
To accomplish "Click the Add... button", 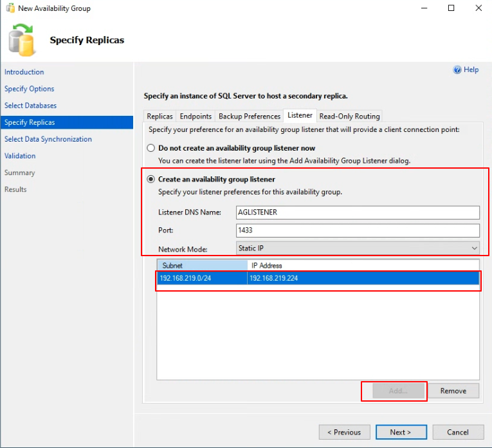I will 398,391.
